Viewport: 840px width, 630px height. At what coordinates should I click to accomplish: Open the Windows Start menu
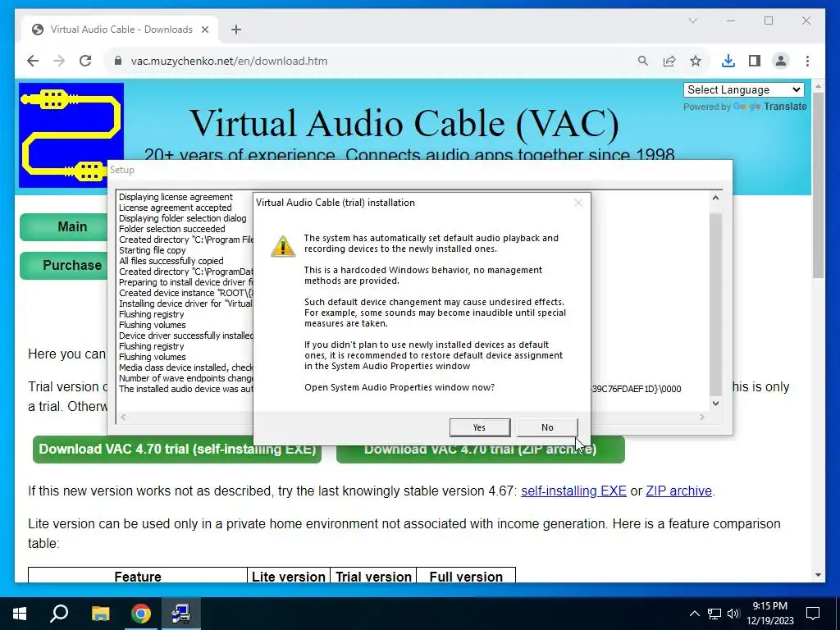(20, 614)
